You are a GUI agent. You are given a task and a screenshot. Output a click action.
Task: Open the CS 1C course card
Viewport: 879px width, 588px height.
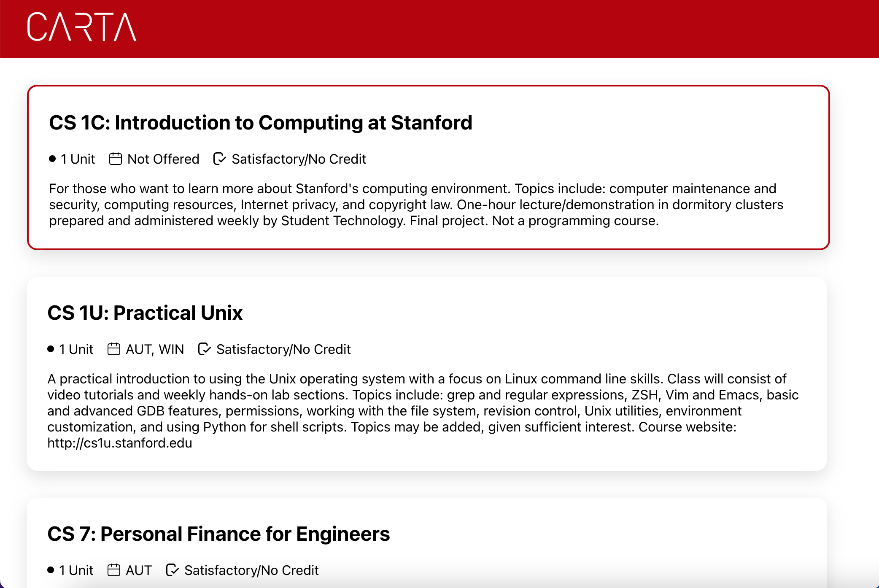pyautogui.click(x=429, y=167)
